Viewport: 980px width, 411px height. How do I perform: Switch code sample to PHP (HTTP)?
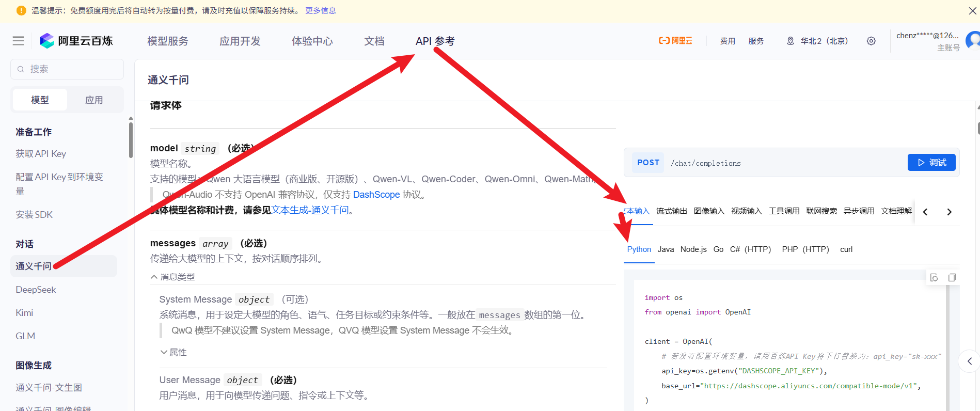(x=805, y=249)
